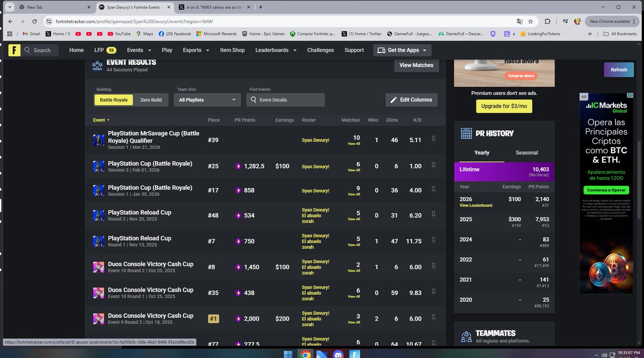Open the View Leaderboard link under 2026
644x358 pixels.
[x=476, y=205]
